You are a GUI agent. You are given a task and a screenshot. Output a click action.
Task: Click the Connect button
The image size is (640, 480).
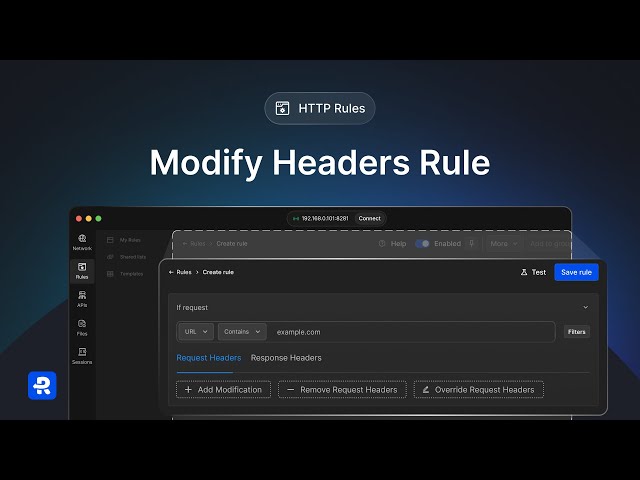369,219
